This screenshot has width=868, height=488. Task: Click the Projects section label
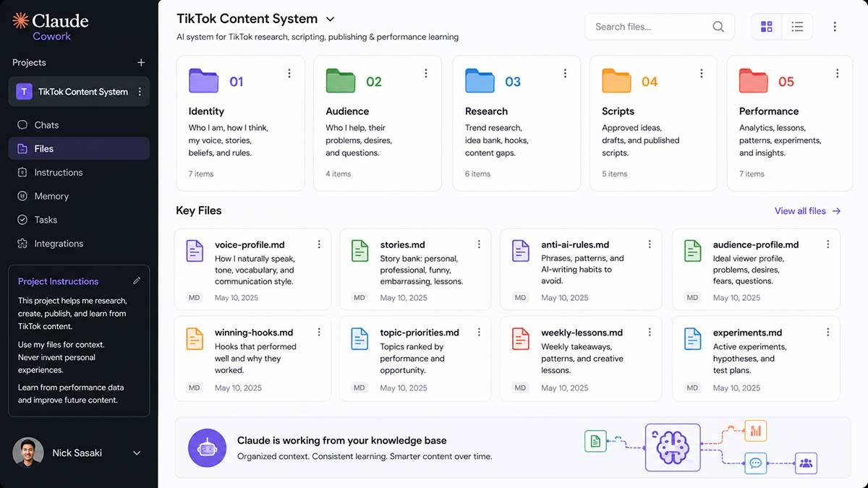click(29, 63)
